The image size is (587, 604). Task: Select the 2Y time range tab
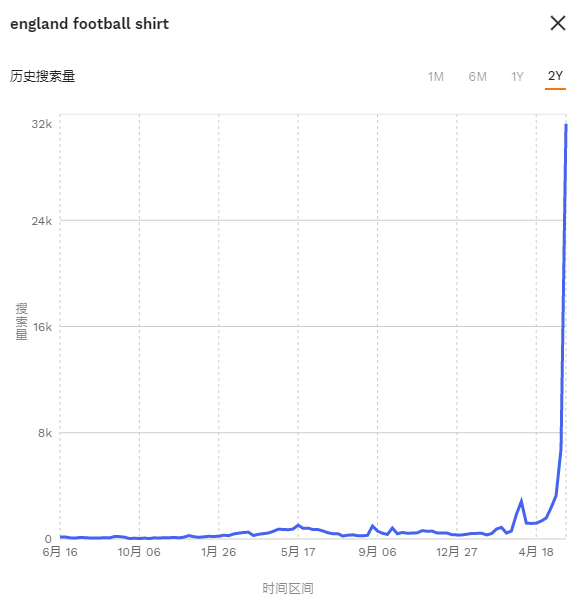tap(555, 76)
